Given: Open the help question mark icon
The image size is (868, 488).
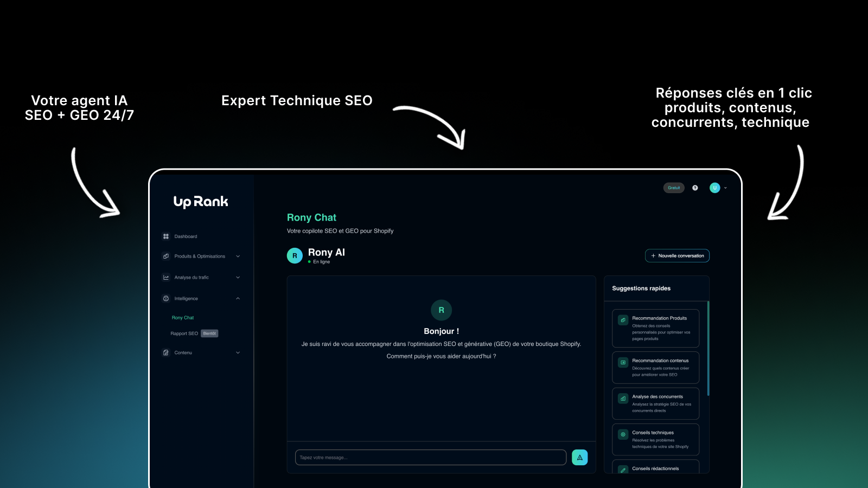Looking at the screenshot, I should (695, 188).
